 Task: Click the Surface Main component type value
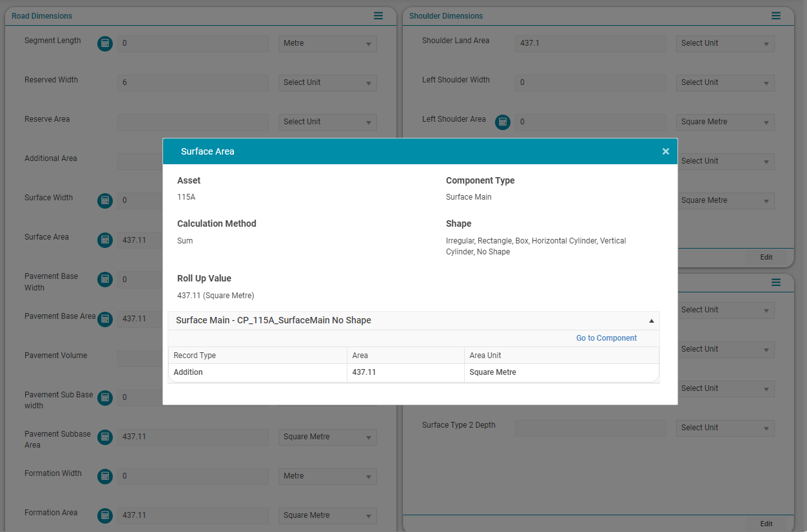[x=469, y=197]
